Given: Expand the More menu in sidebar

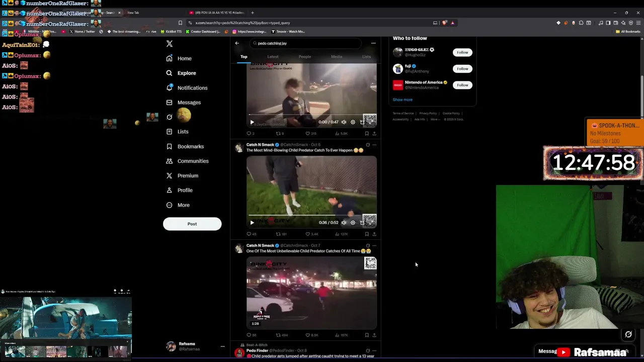Looking at the screenshot, I should [178, 205].
